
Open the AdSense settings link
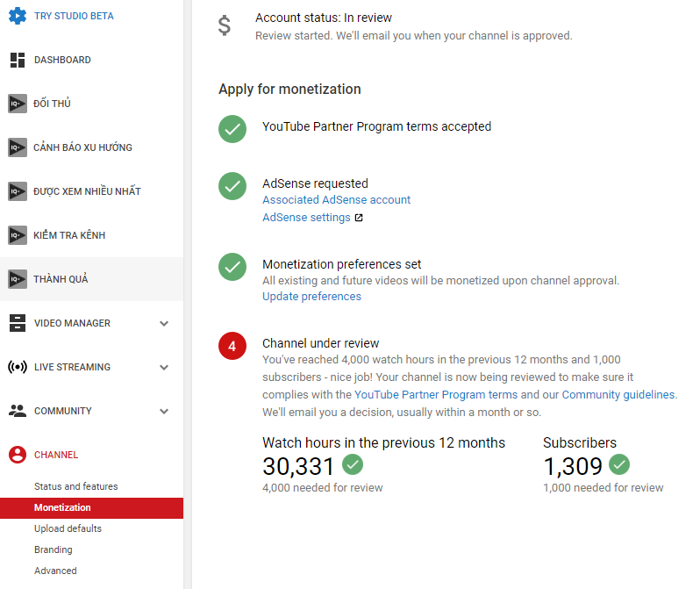[x=306, y=218]
